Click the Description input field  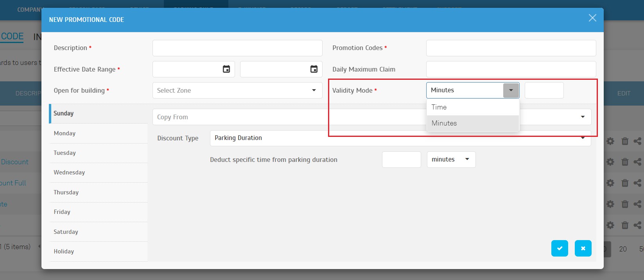[x=237, y=48]
